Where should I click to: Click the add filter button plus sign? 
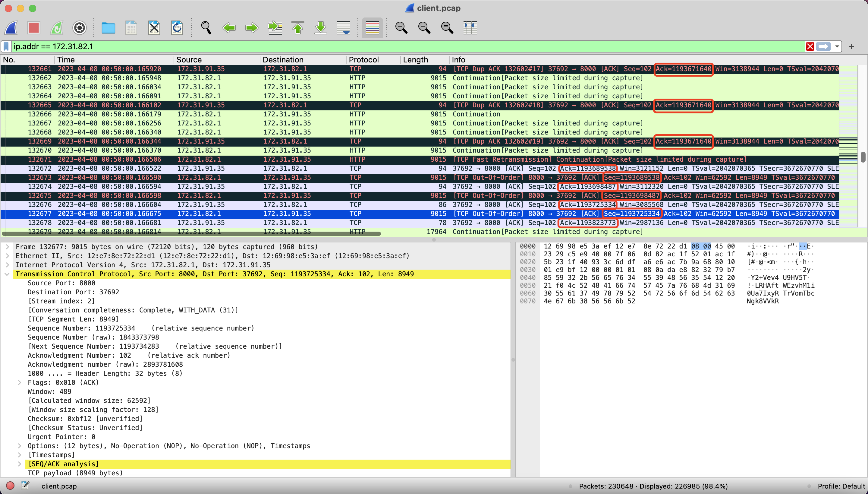[851, 46]
